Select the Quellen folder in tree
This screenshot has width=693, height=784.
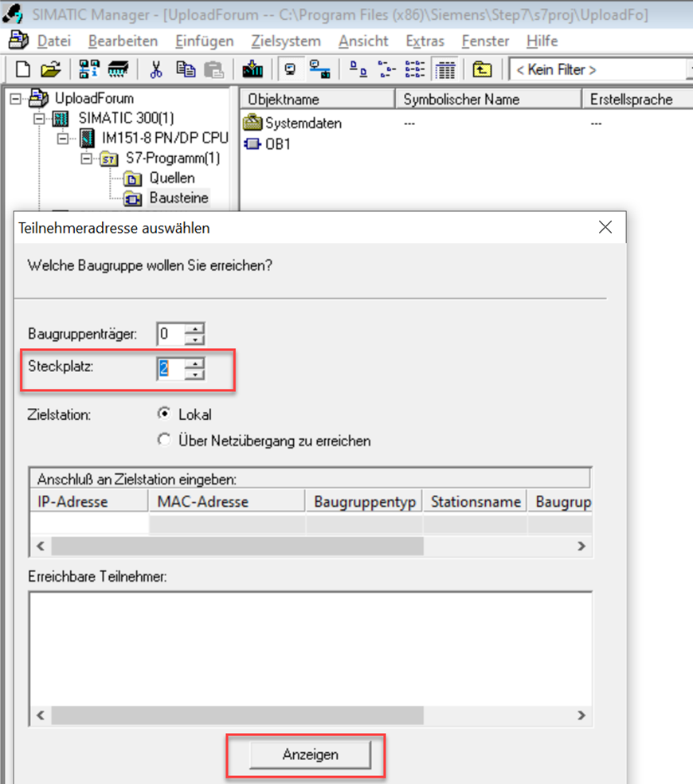171,178
